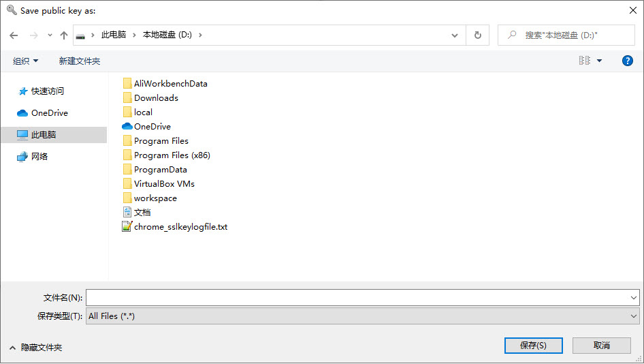Click 新建文件夹 to create folder

click(x=80, y=61)
